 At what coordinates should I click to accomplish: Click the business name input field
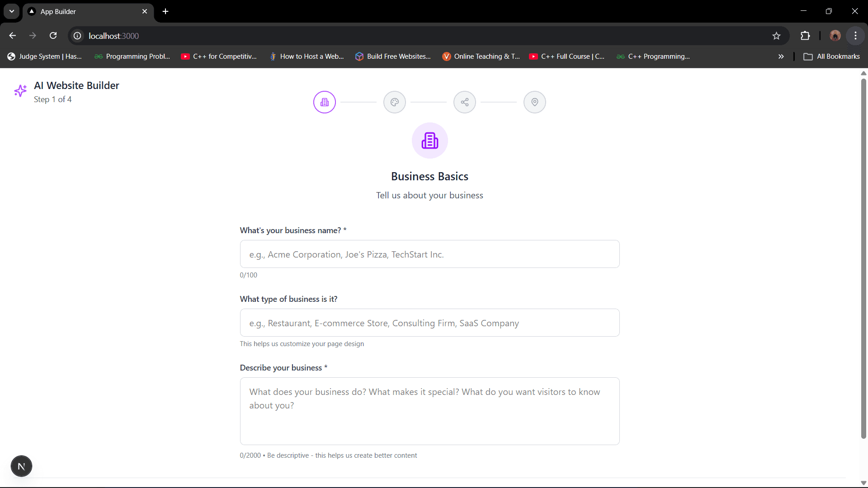[x=429, y=254]
